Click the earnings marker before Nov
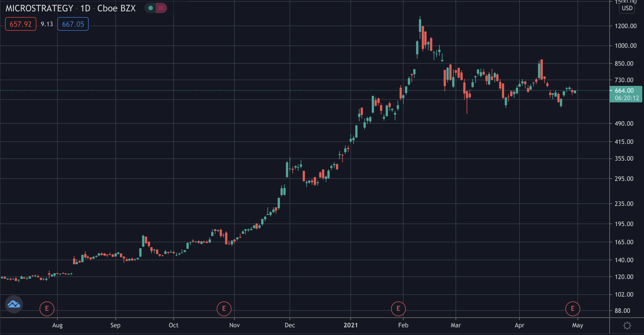 click(x=224, y=309)
